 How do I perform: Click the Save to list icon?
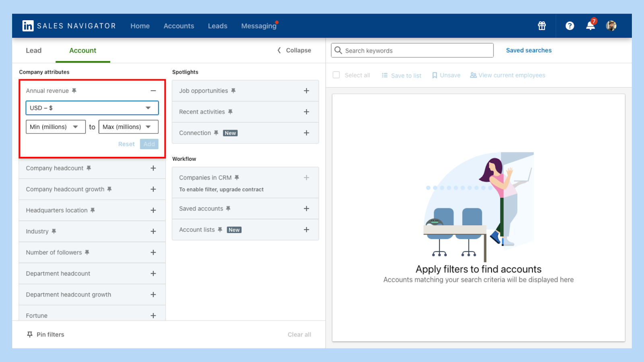(x=385, y=75)
